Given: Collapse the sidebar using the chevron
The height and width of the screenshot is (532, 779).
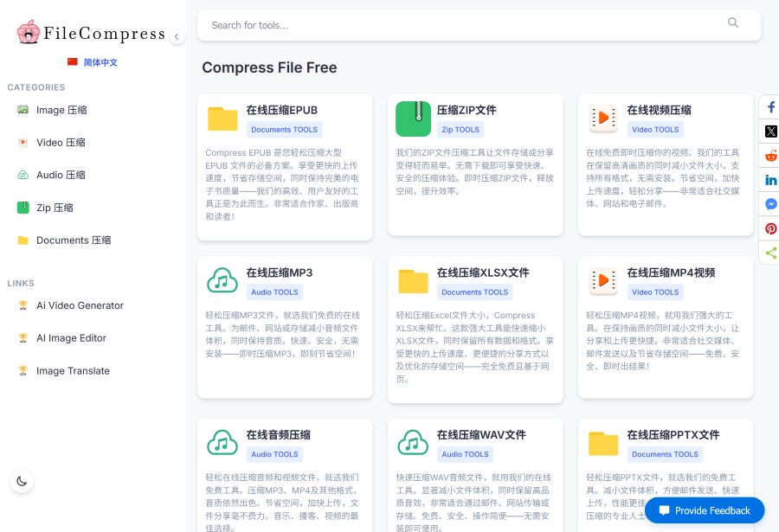Looking at the screenshot, I should [x=177, y=36].
